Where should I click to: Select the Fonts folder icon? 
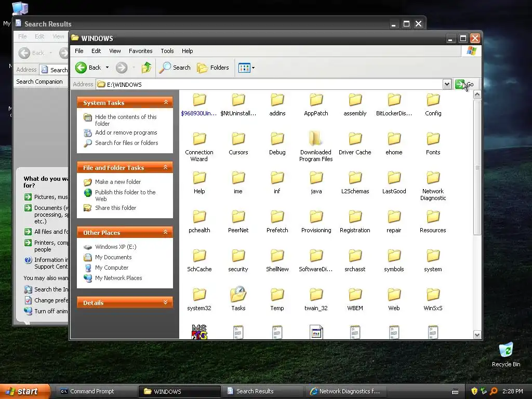433,139
